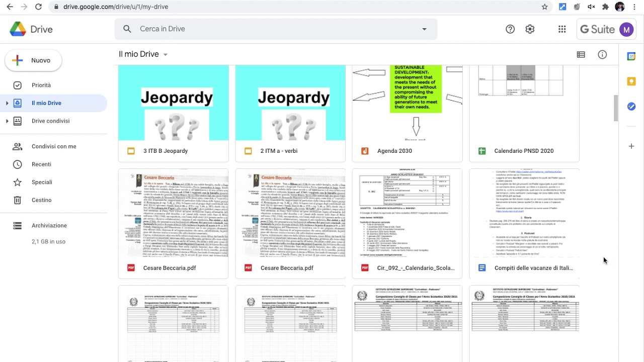
Task: Reload the page with refresh icon
Action: (39, 7)
